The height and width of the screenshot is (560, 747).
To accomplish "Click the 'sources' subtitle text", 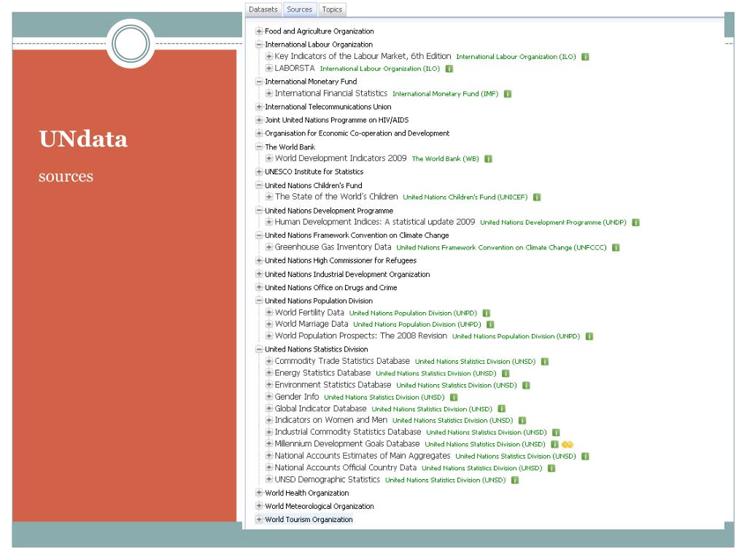I will click(66, 176).
